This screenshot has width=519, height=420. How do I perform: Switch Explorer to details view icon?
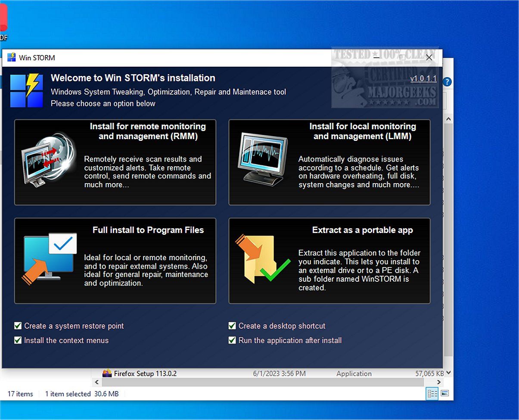tap(432, 394)
